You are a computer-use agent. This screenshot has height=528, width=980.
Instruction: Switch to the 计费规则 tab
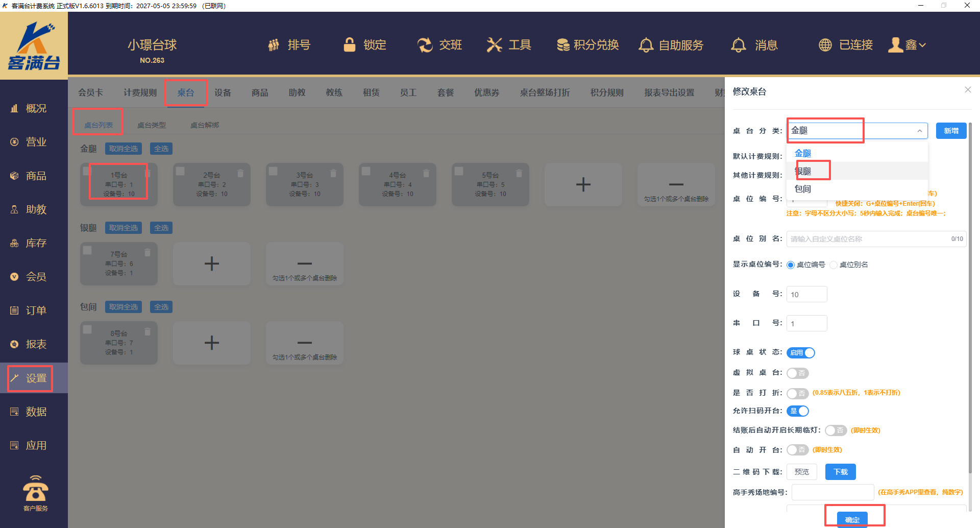[x=140, y=92]
